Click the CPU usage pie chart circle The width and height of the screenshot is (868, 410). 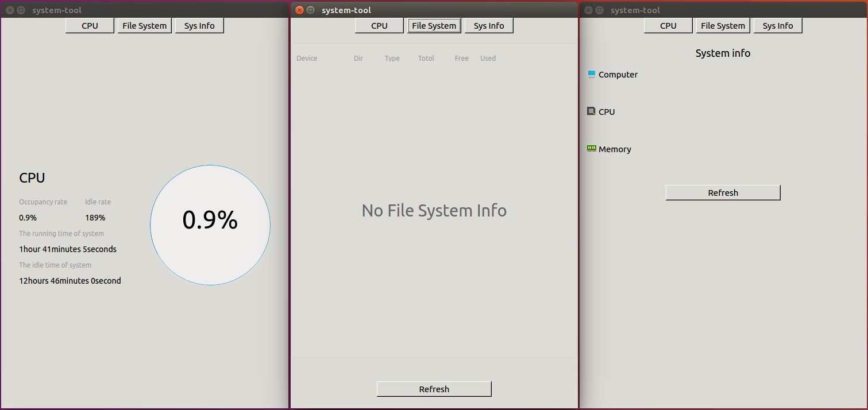tap(210, 225)
